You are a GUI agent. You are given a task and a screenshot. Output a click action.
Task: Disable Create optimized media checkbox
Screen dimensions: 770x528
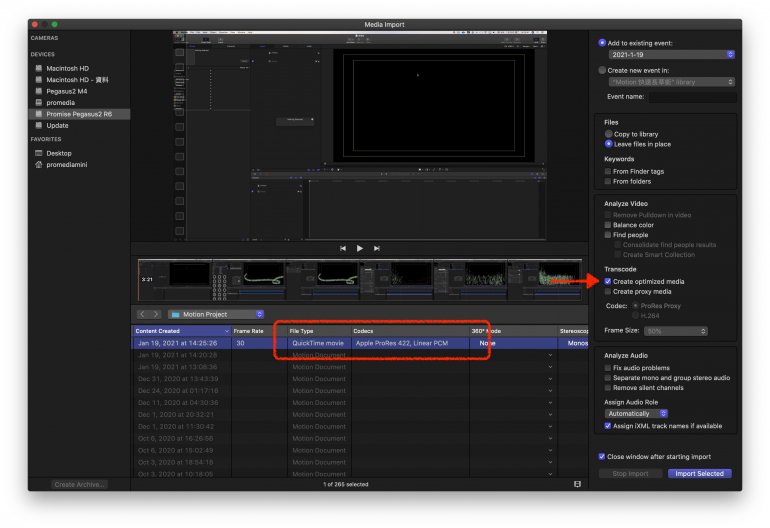point(608,281)
